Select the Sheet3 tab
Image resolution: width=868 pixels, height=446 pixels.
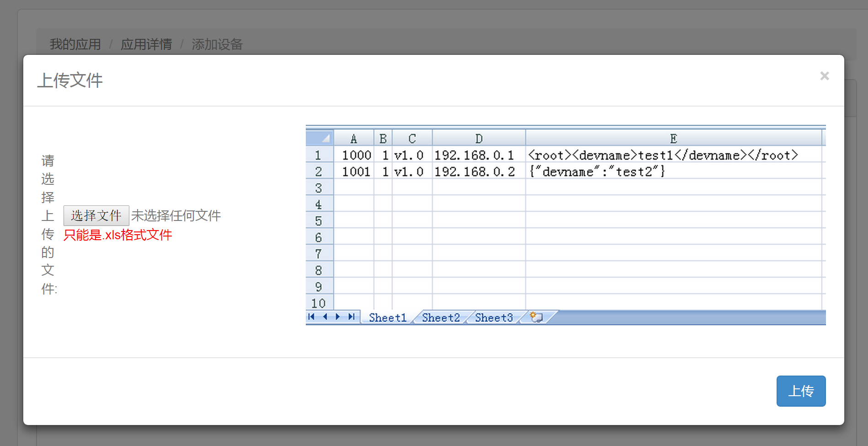coord(494,317)
